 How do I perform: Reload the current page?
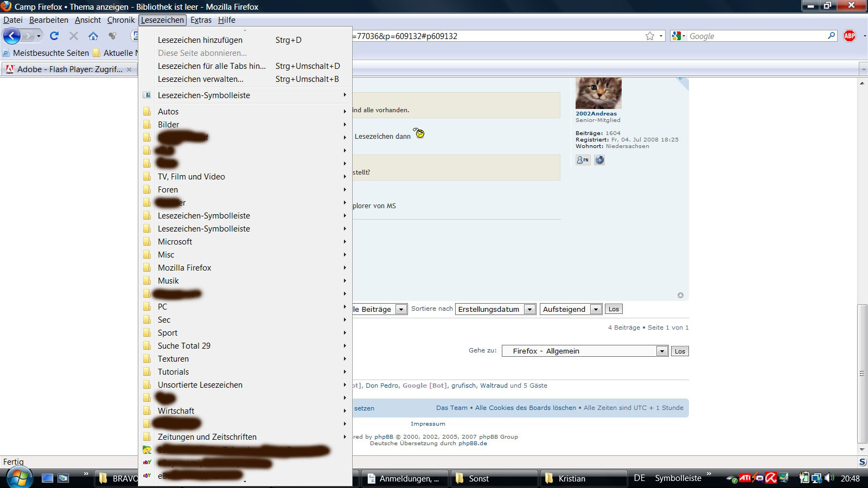pyautogui.click(x=54, y=36)
